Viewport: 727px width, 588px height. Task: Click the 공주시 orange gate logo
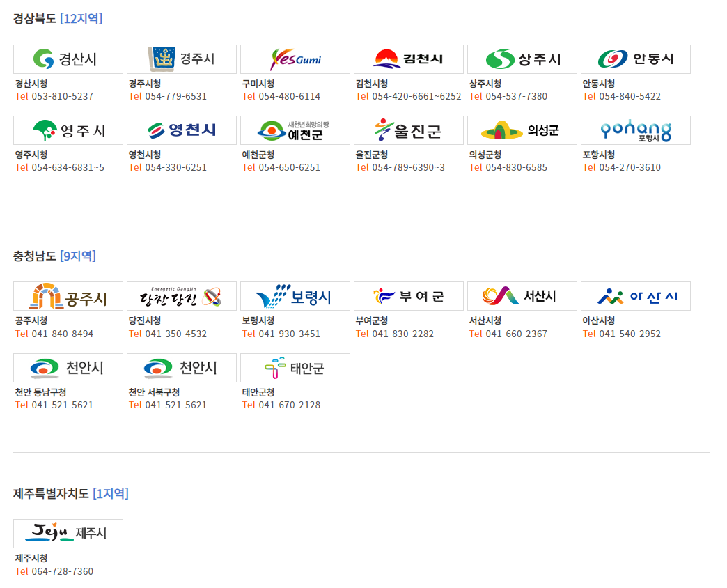(68, 296)
